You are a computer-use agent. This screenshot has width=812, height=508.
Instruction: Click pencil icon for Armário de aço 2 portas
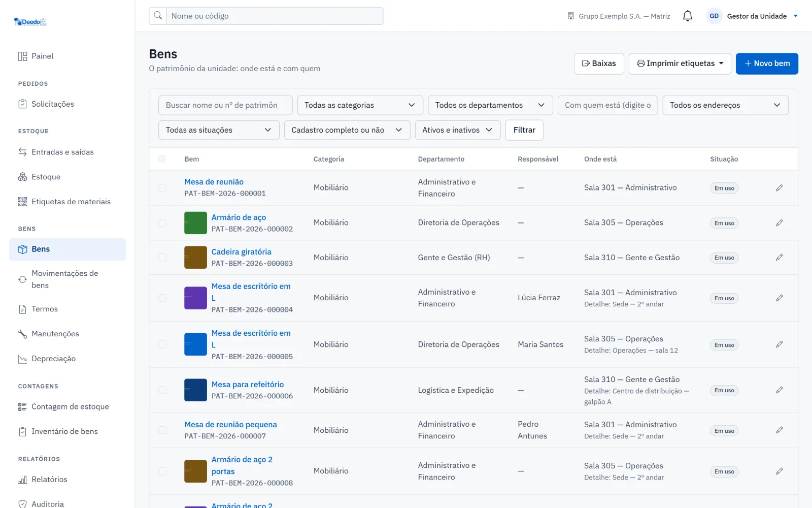[x=779, y=471]
